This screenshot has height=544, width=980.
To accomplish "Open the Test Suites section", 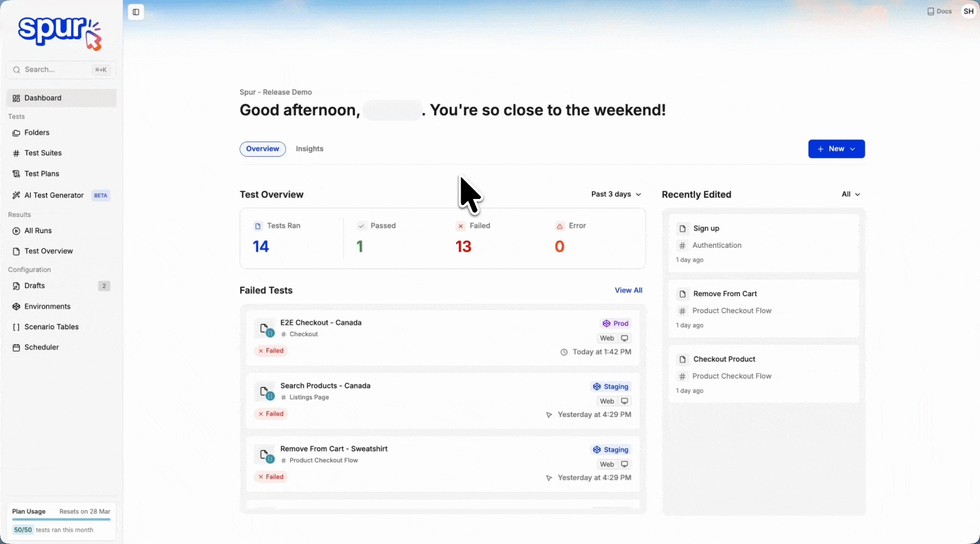I will (x=43, y=153).
